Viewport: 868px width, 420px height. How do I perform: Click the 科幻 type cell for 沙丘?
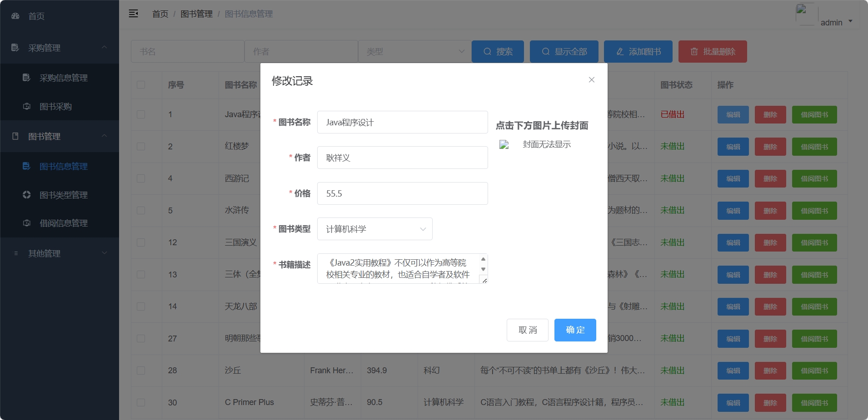(x=431, y=371)
